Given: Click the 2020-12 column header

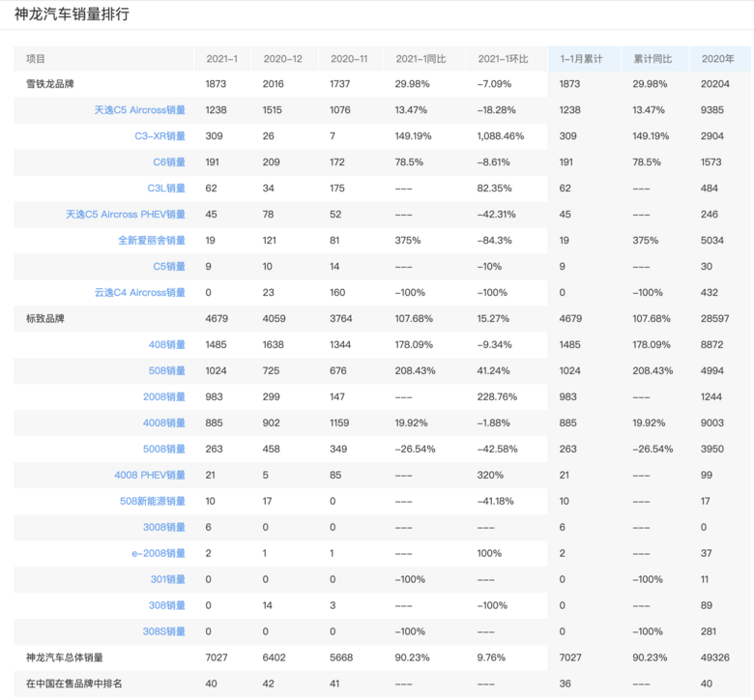Looking at the screenshot, I should [282, 59].
